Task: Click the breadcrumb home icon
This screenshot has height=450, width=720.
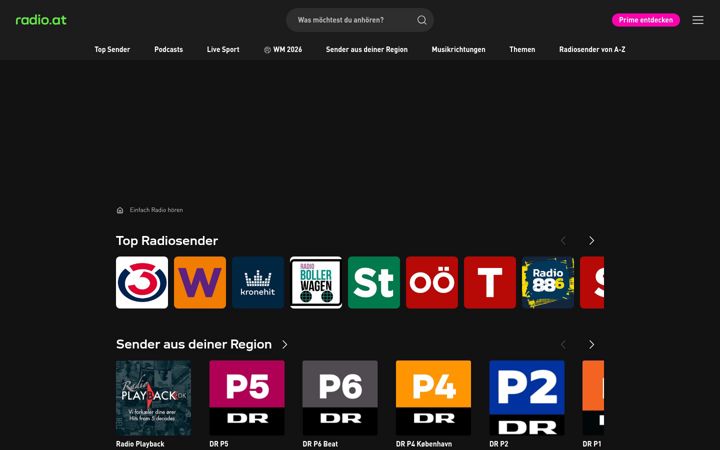Action: (x=120, y=210)
